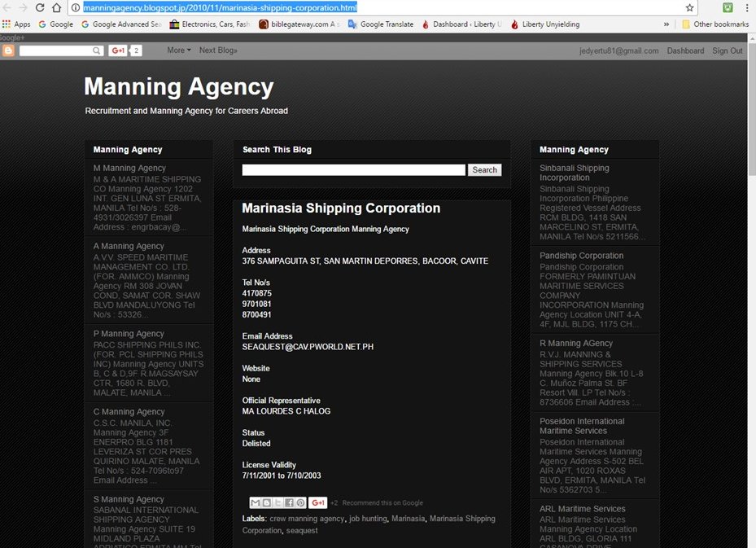This screenshot has height=548, width=756.
Task: Open Google Advanced Search bookmark
Action: (x=121, y=24)
